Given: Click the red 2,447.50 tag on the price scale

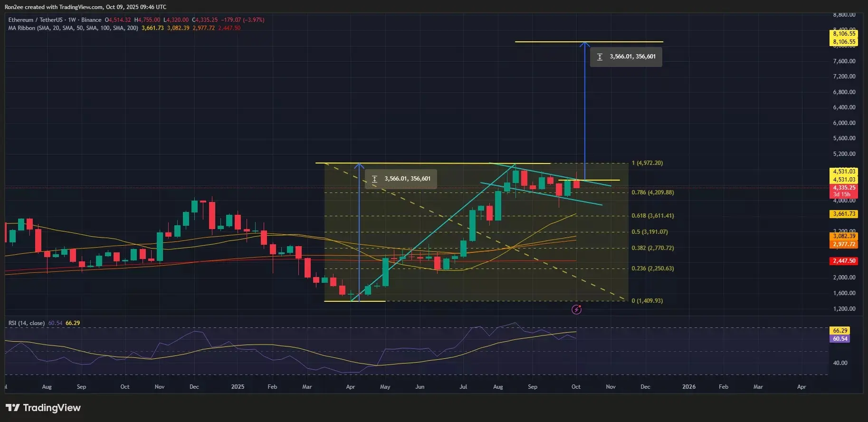Looking at the screenshot, I should pyautogui.click(x=844, y=261).
